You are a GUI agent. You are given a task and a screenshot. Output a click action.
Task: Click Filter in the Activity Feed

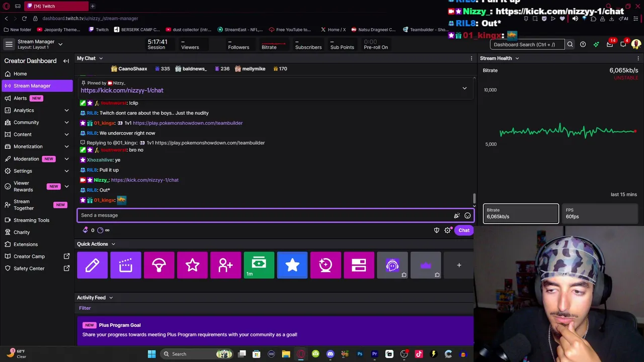pyautogui.click(x=85, y=308)
